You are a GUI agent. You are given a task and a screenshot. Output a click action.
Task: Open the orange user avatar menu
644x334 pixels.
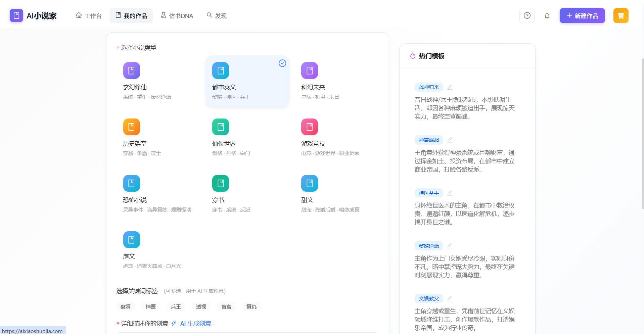pos(620,16)
